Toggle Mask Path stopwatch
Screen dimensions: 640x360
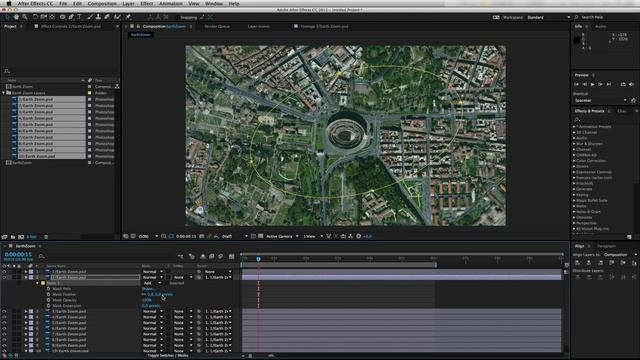pyautogui.click(x=48, y=289)
